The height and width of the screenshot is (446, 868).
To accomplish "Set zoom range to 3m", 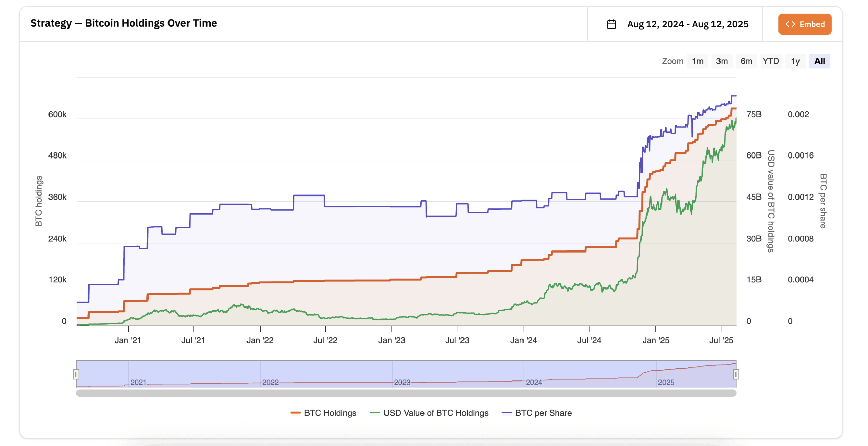I will click(722, 61).
